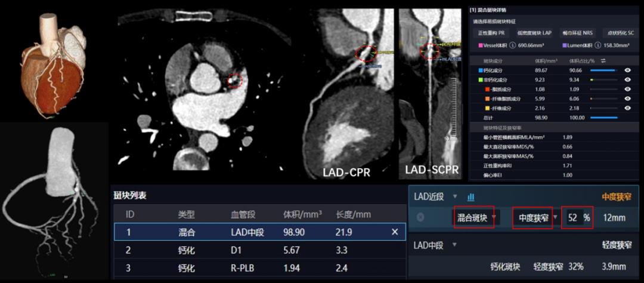The width and height of the screenshot is (644, 283).
Task: Toggle the 低密度斑块 LAP feature button
Action: point(535,32)
